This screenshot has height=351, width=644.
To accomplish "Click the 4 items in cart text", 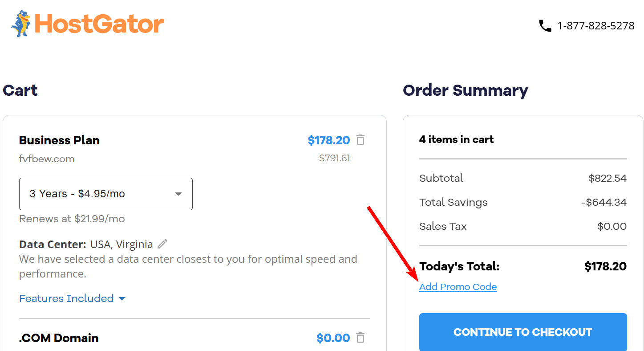I will click(456, 139).
